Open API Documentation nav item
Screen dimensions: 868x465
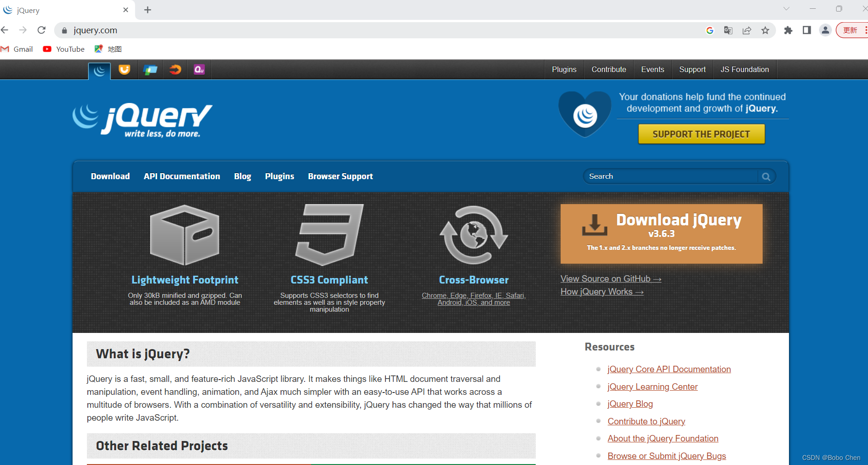pyautogui.click(x=182, y=176)
